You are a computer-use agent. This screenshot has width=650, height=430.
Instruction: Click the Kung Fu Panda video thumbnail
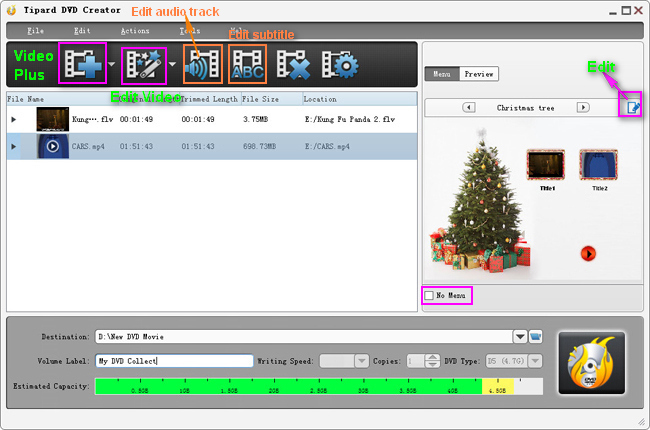pos(53,119)
